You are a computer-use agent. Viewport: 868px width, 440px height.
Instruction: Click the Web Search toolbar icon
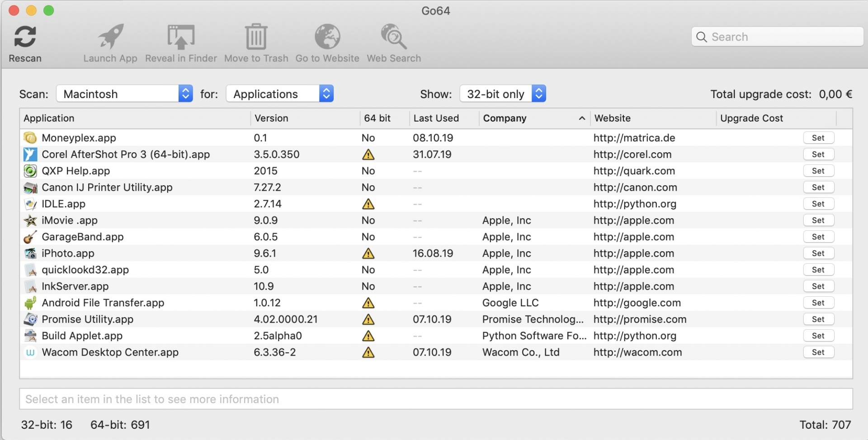[394, 37]
